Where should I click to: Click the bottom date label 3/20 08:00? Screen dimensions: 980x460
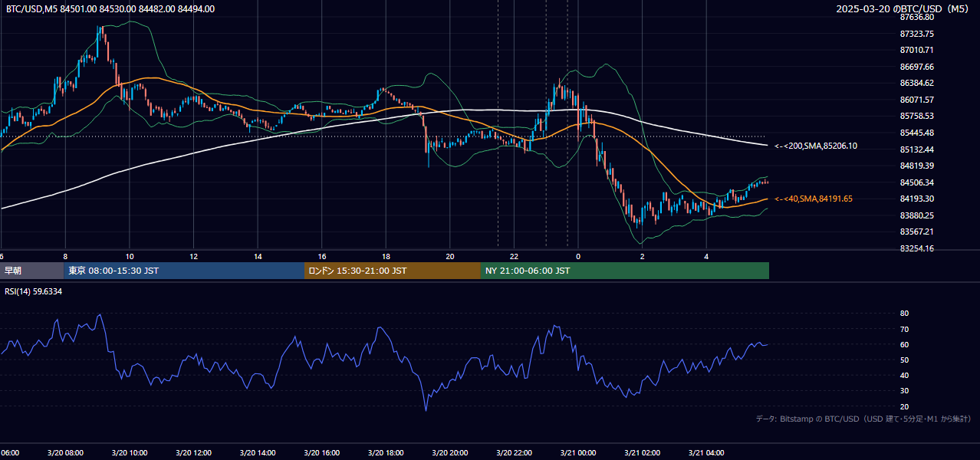65,453
